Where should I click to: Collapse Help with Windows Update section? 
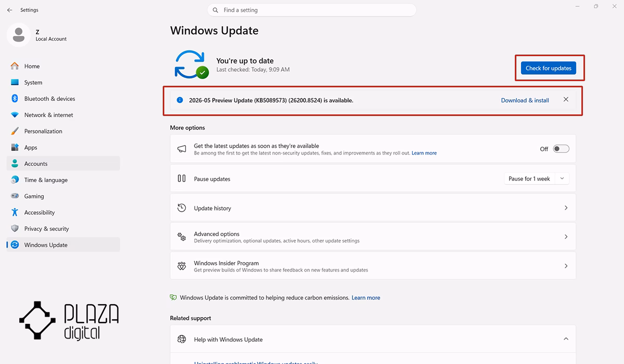click(566, 339)
